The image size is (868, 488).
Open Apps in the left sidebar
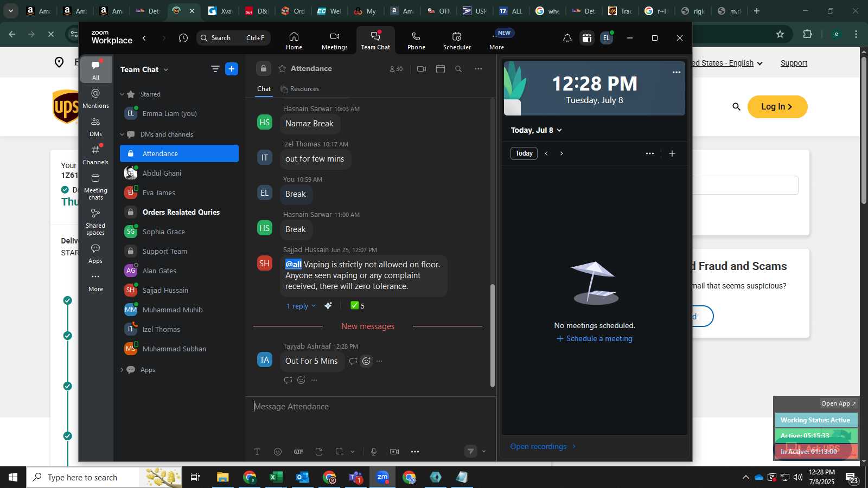95,253
